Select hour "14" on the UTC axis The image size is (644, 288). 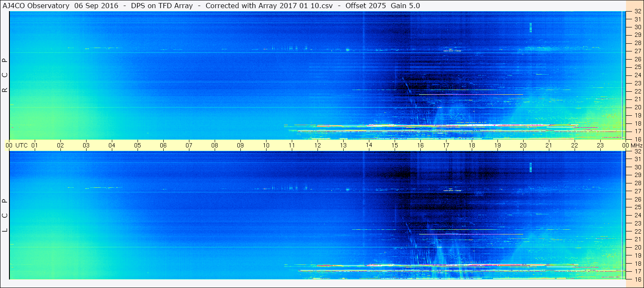(x=369, y=145)
